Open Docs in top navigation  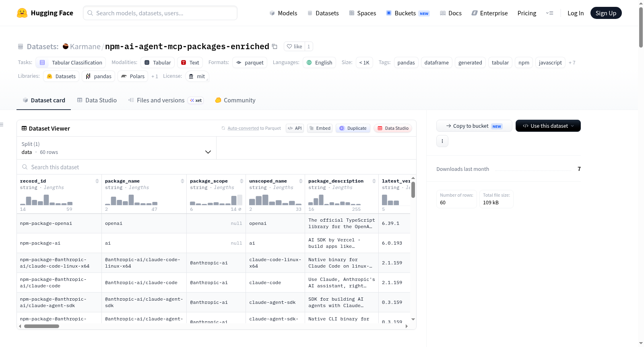click(x=451, y=13)
